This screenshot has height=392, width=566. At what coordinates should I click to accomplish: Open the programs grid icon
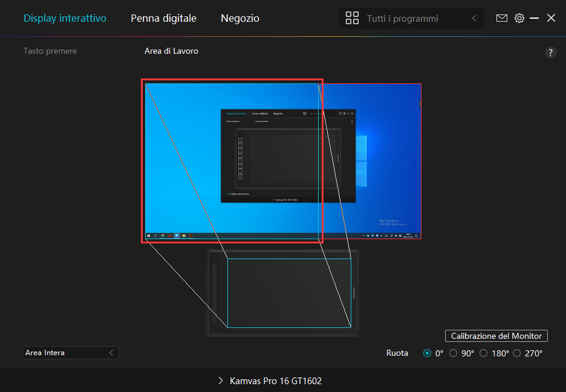(x=352, y=18)
